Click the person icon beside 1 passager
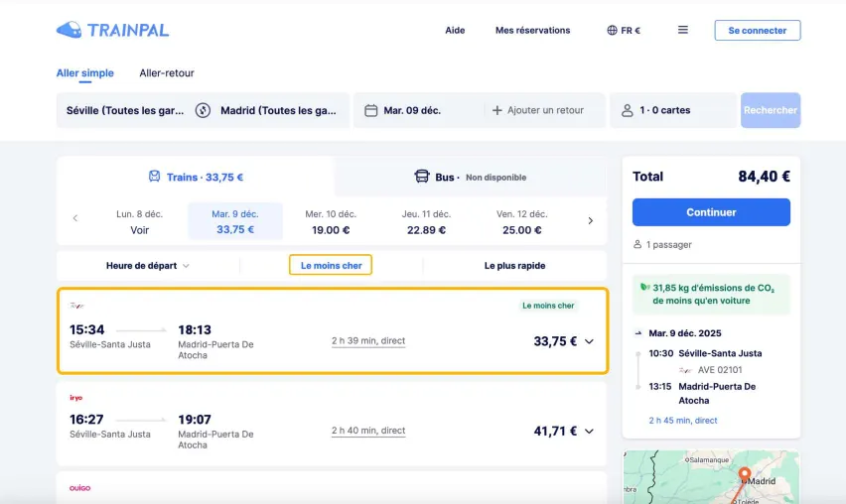 pyautogui.click(x=637, y=244)
